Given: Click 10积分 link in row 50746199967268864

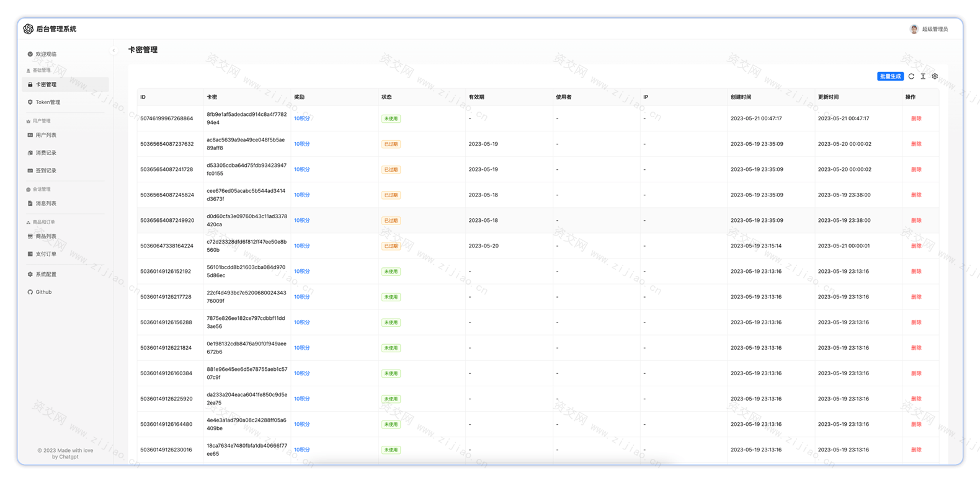Looking at the screenshot, I should coord(302,118).
